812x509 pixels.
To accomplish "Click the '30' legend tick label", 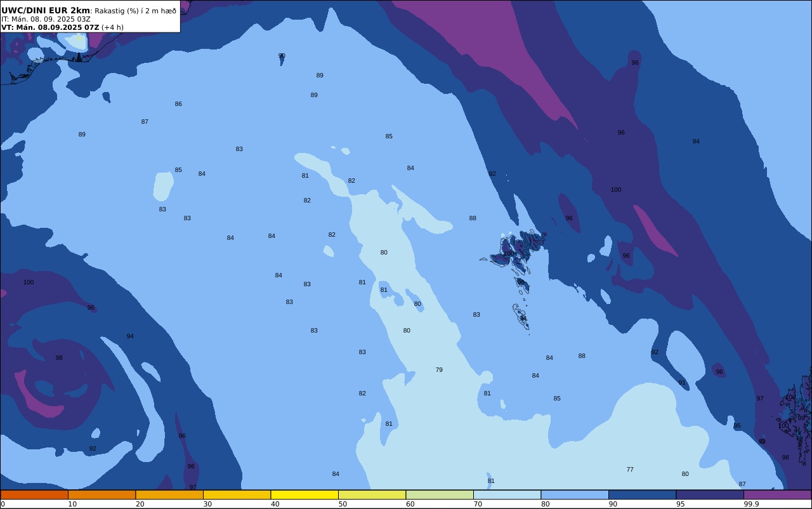I will point(207,504).
